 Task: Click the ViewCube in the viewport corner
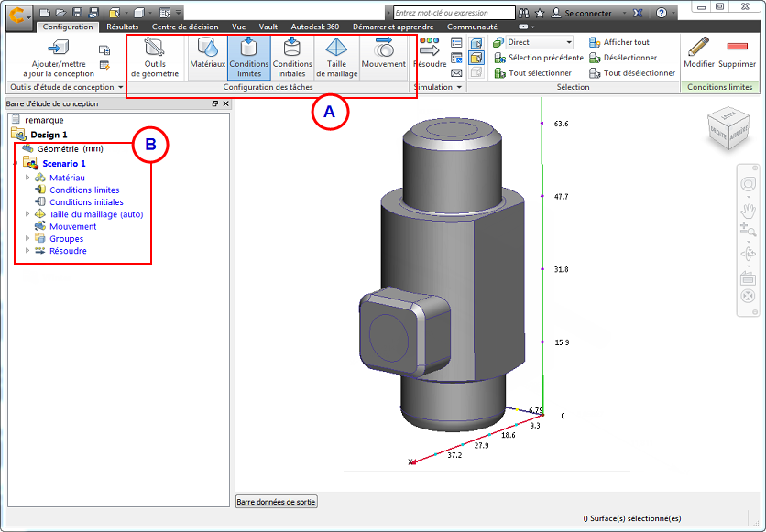(x=728, y=129)
